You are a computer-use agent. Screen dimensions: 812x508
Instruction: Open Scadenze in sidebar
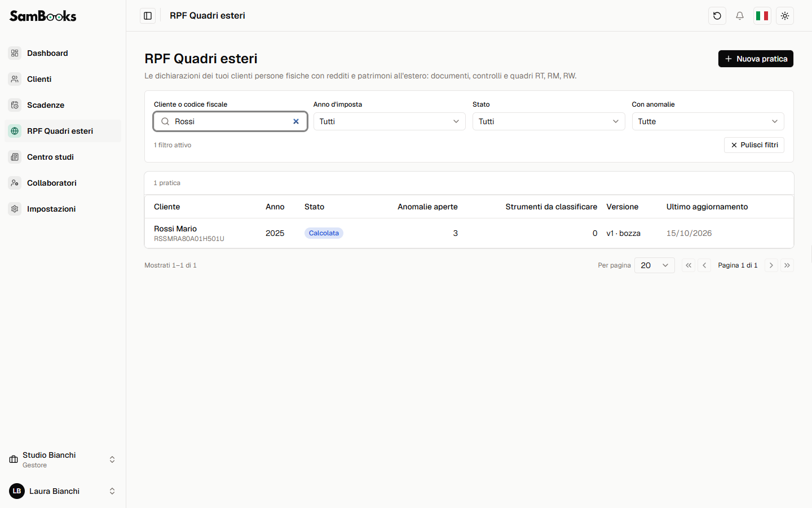pos(63,105)
